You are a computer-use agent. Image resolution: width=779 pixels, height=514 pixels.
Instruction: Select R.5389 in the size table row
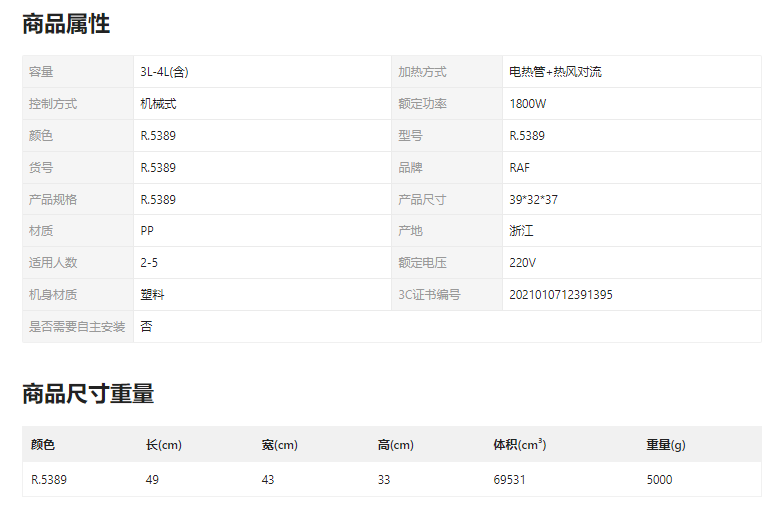[x=49, y=480]
